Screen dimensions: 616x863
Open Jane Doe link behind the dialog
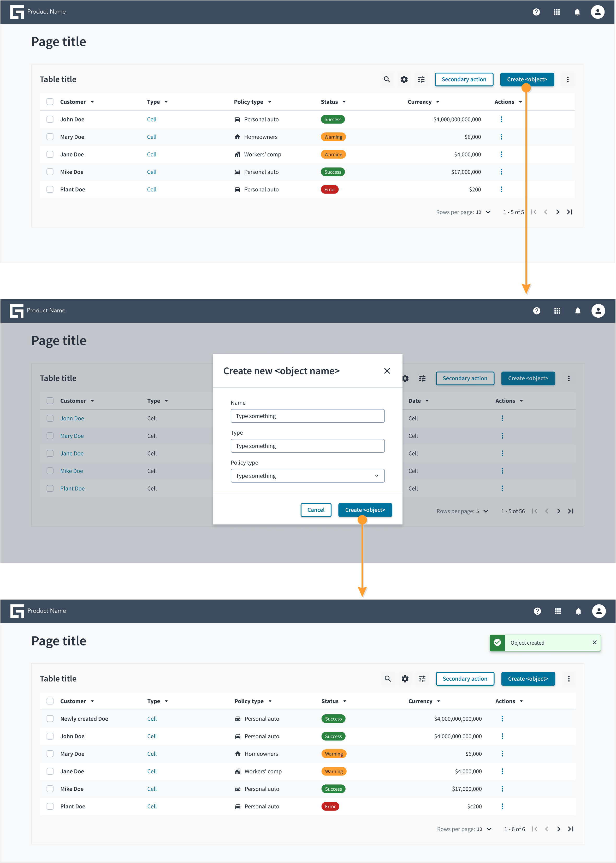(x=72, y=453)
